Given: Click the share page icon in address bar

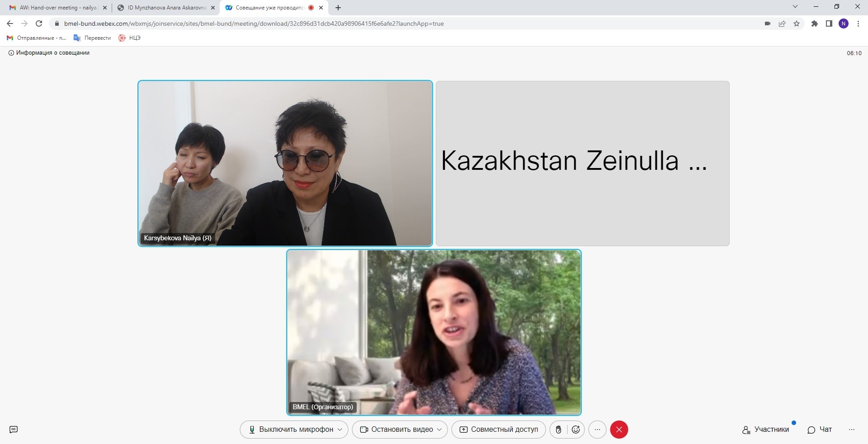Looking at the screenshot, I should [782, 23].
